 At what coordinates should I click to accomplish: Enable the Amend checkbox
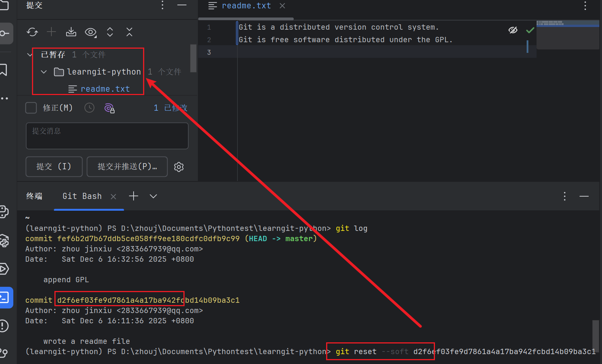coord(31,108)
